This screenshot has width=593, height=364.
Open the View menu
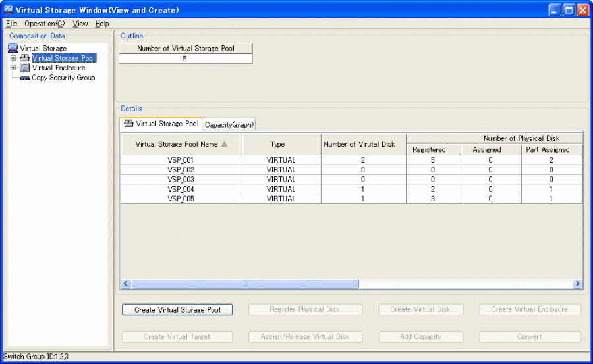coord(80,24)
